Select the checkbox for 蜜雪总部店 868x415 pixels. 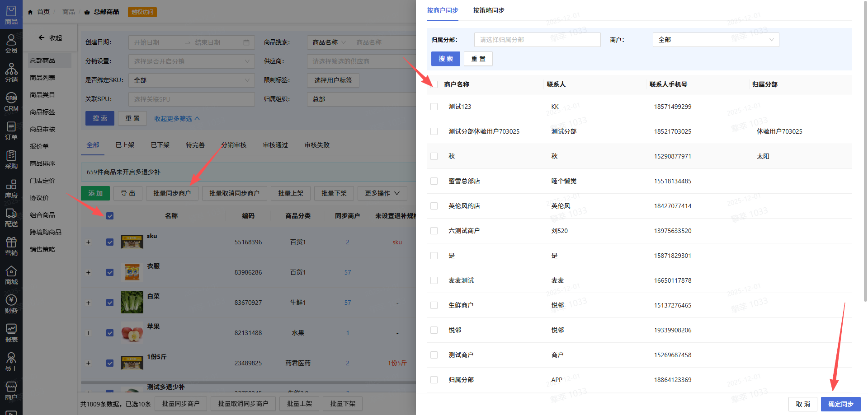[434, 181]
